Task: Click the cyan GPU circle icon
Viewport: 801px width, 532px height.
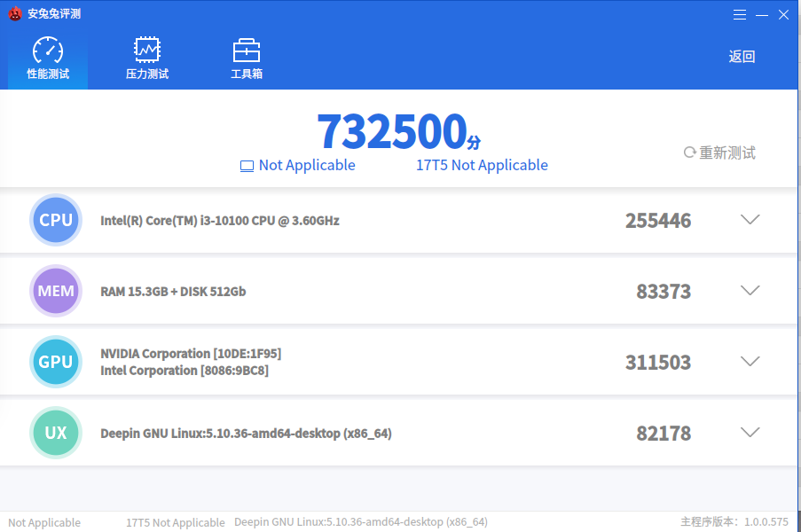Action: click(56, 362)
